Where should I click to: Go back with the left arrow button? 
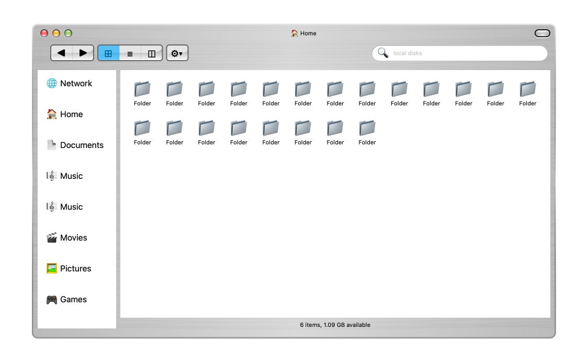(x=62, y=53)
